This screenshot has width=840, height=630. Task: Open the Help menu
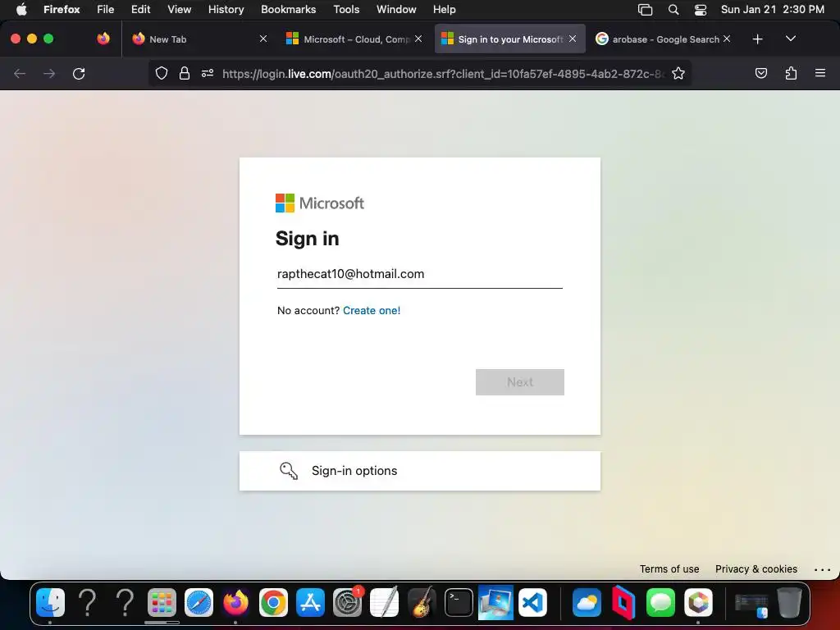444,10
